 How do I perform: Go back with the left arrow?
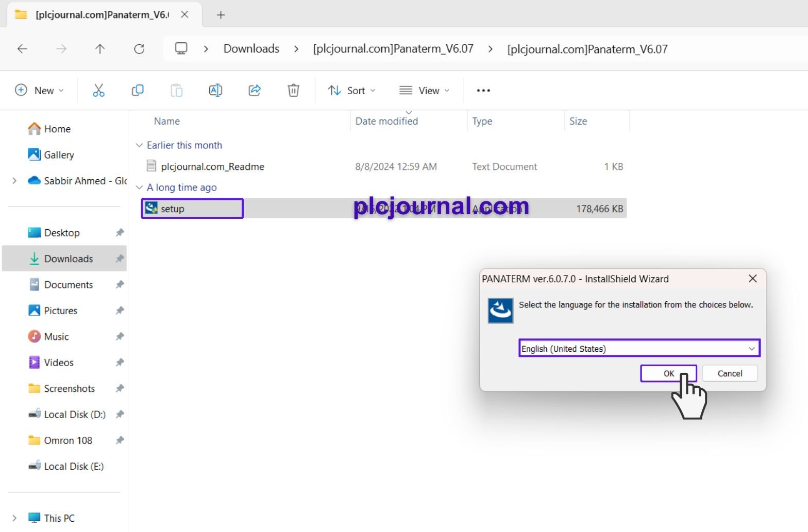tap(22, 49)
